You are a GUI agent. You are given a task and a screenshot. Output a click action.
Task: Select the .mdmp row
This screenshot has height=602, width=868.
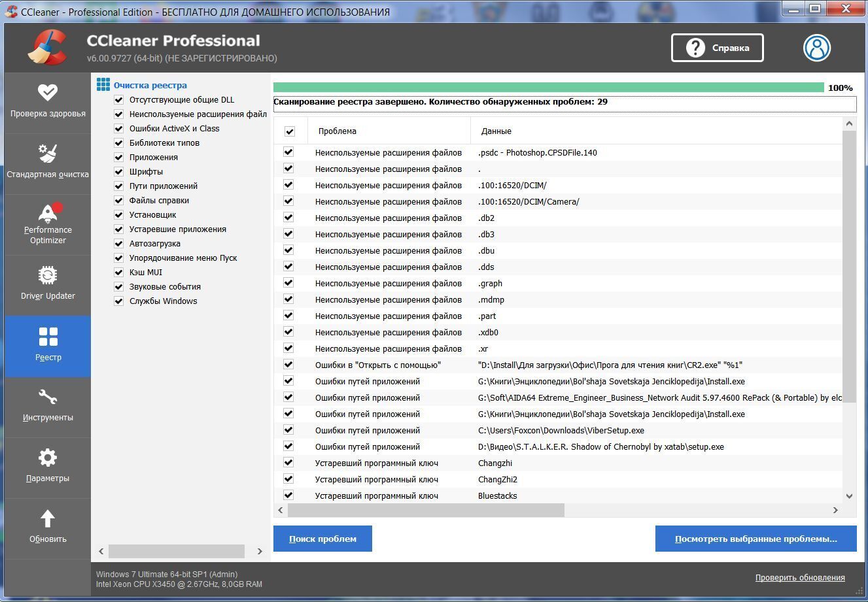click(559, 299)
